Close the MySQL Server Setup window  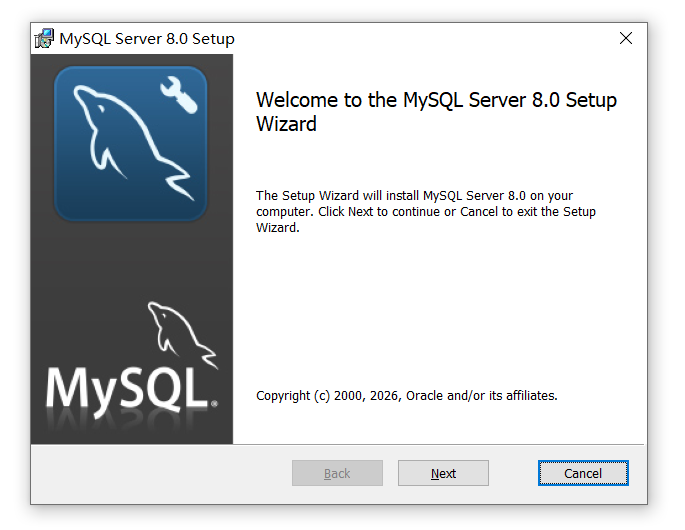626,38
